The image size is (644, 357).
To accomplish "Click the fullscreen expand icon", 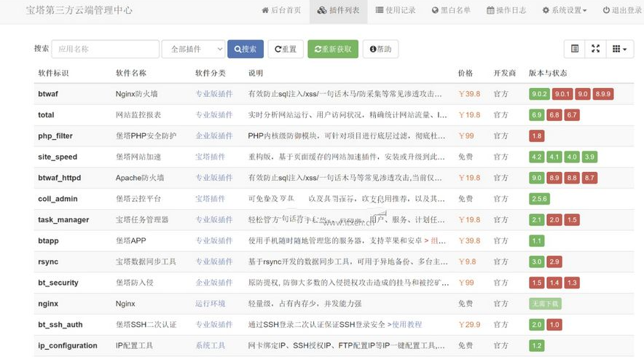I will [595, 49].
